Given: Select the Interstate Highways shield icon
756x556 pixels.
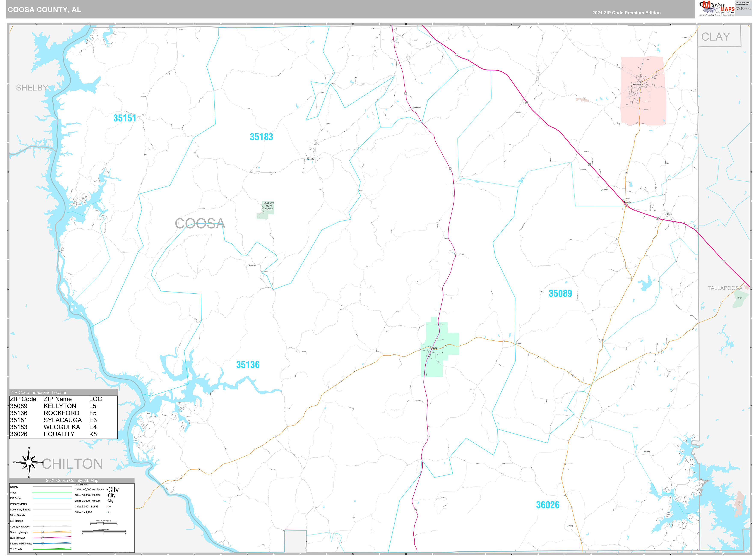Looking at the screenshot, I should point(43,544).
